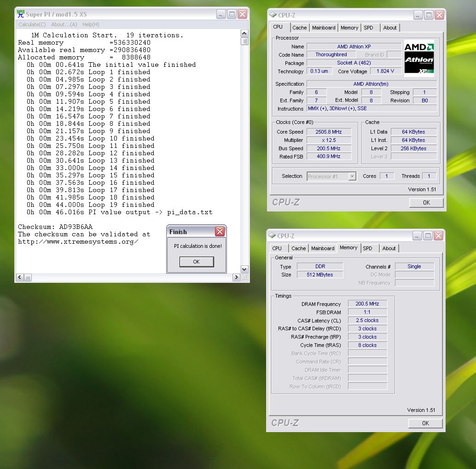The image size is (476, 469).
Task: Maximize the Super PI window
Action: [232, 14]
